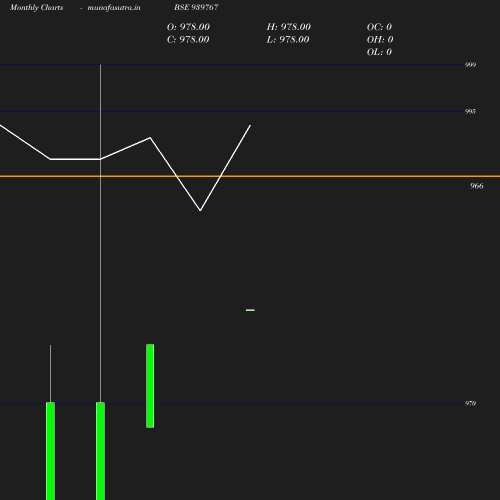Click the 995 price axis label

coord(470,111)
